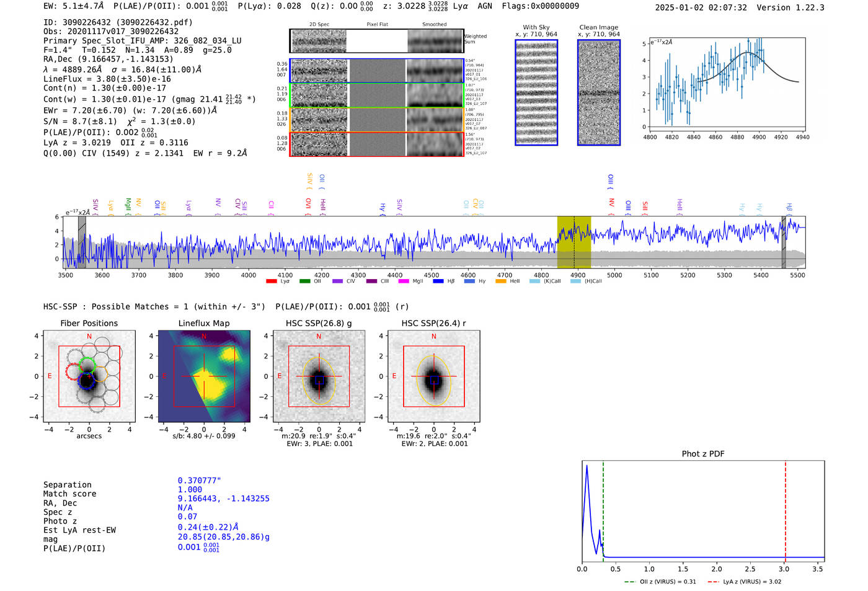Click the blue-bordered fiber's 2D Spec cutout
The height and width of the screenshot is (591, 868).
(319, 71)
